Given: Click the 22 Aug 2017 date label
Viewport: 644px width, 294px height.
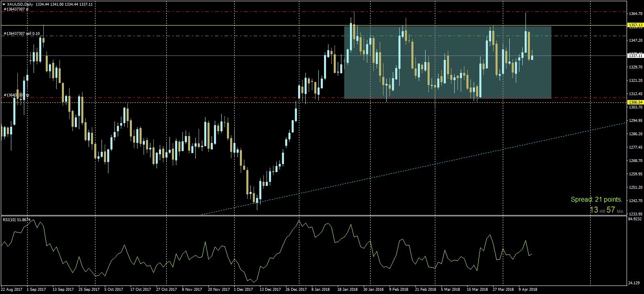Looking at the screenshot, I should (12, 290).
